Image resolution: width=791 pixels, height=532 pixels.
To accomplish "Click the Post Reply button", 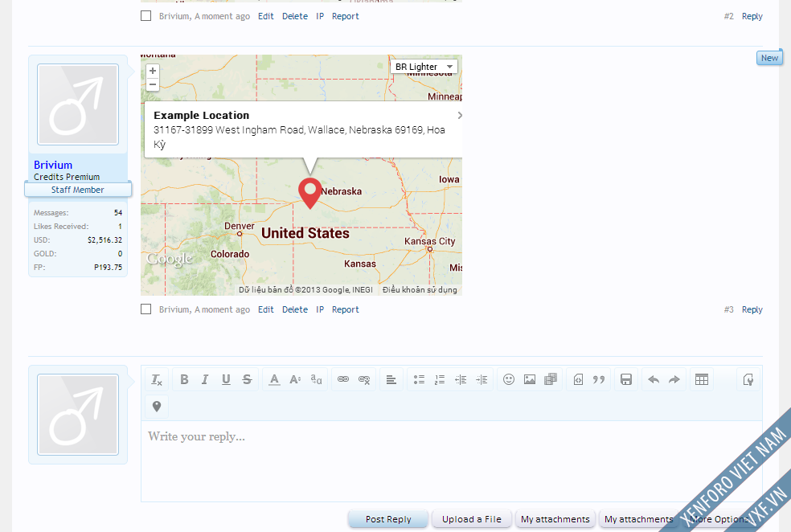I will pos(388,519).
